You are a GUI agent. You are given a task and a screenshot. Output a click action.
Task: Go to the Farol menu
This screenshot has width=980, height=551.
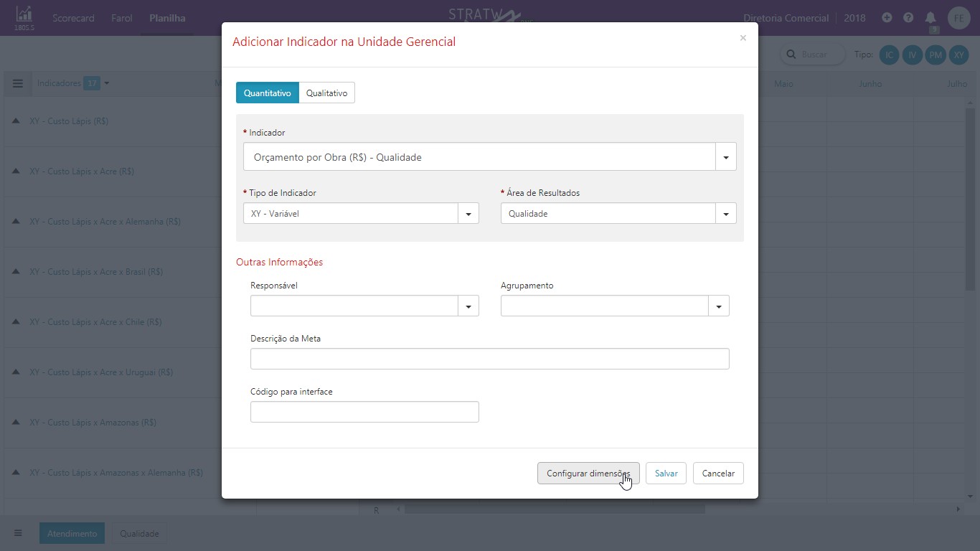[122, 18]
